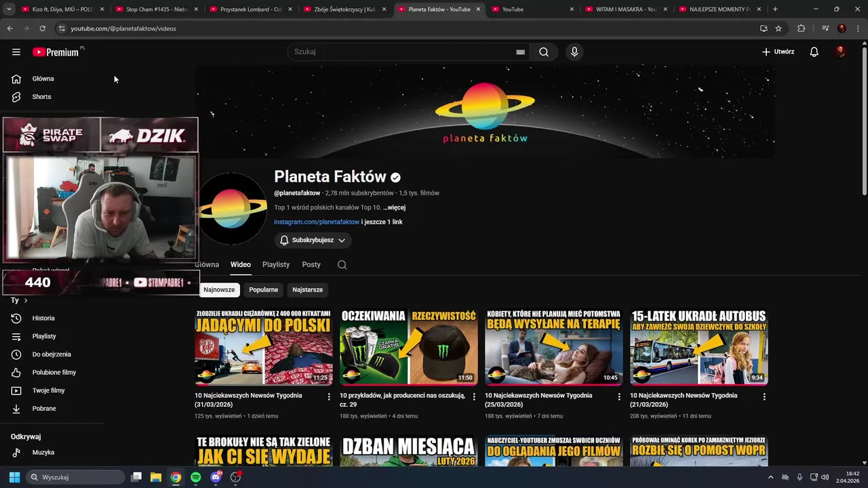Open options menu for 21/03/2026 video
This screenshot has width=868, height=488.
(x=764, y=396)
